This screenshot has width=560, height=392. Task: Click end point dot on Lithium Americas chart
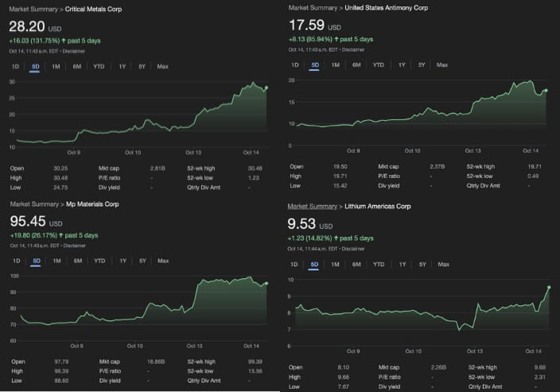coord(549,287)
